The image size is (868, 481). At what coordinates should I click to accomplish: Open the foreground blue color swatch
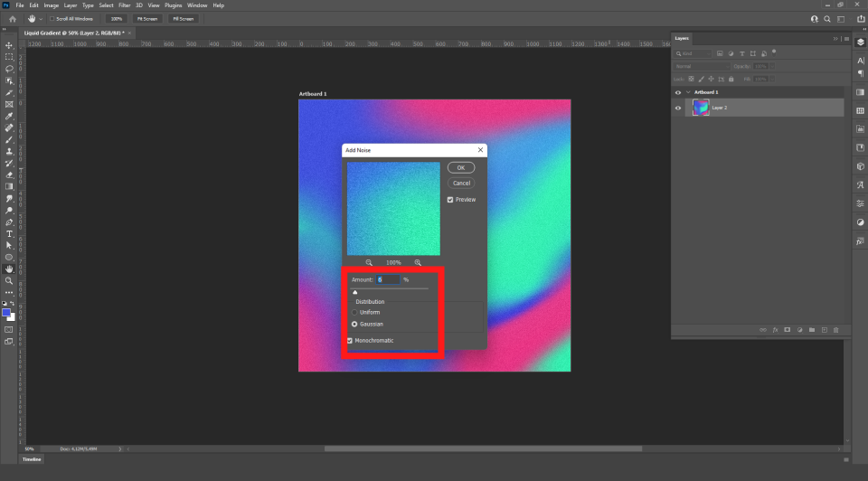(6, 313)
